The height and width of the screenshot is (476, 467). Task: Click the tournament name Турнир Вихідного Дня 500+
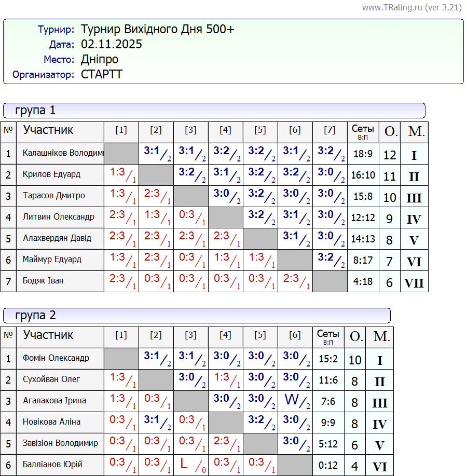[x=158, y=29]
